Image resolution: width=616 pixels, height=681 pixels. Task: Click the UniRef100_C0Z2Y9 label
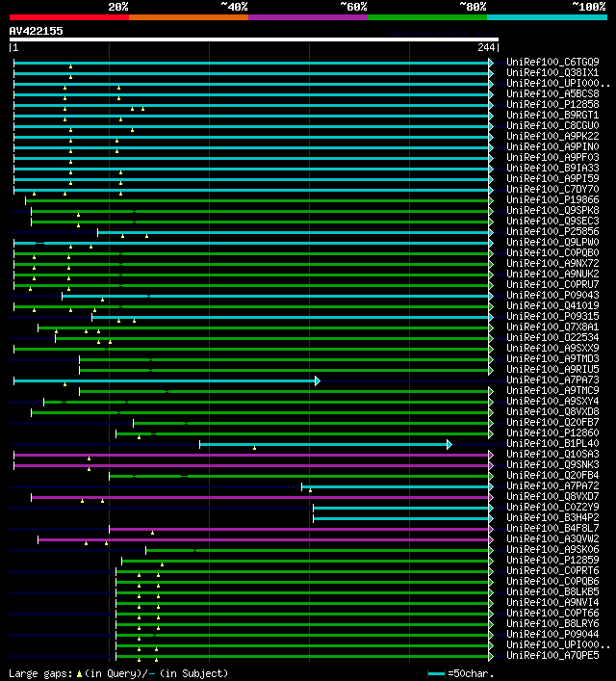click(552, 507)
